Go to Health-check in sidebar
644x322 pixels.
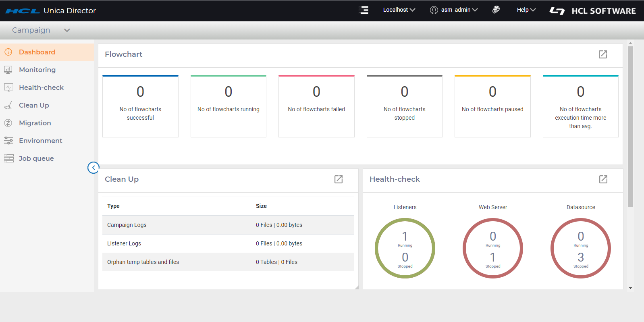click(x=41, y=87)
